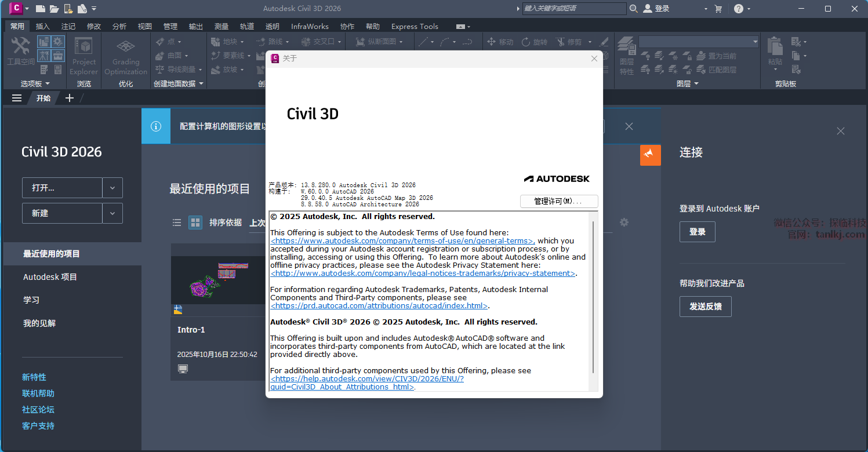Click the orange announcement megaphone icon
Screen dimensions: 868x452
tap(651, 155)
